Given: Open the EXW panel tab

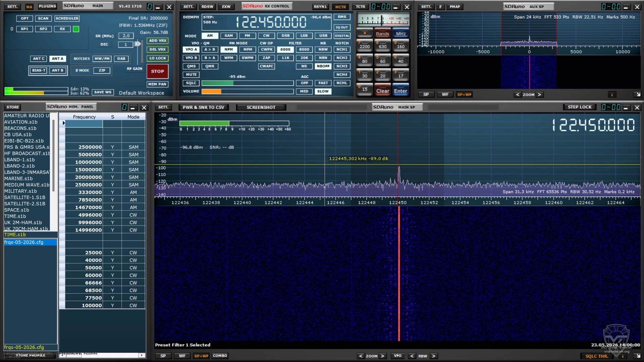Looking at the screenshot, I should 226,7.
